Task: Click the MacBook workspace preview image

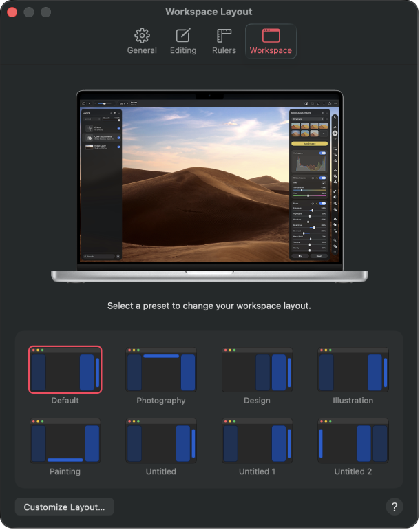Action: (x=210, y=186)
